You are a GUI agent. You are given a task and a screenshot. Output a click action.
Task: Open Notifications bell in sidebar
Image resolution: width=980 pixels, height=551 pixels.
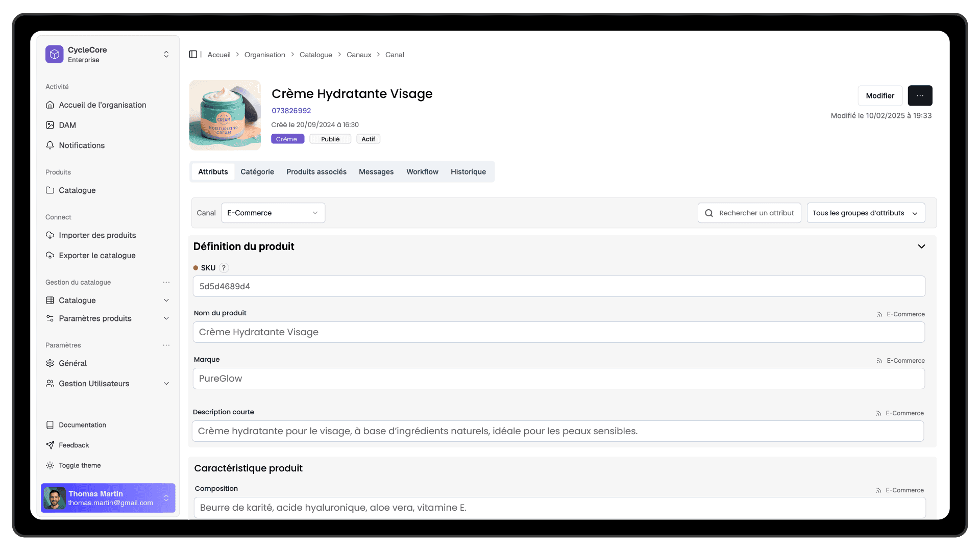coord(50,145)
